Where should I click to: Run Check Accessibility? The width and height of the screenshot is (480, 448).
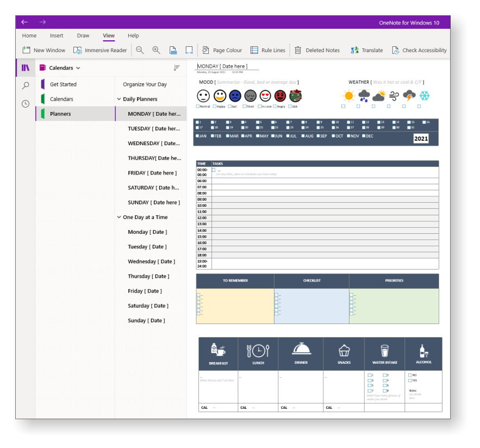click(419, 50)
